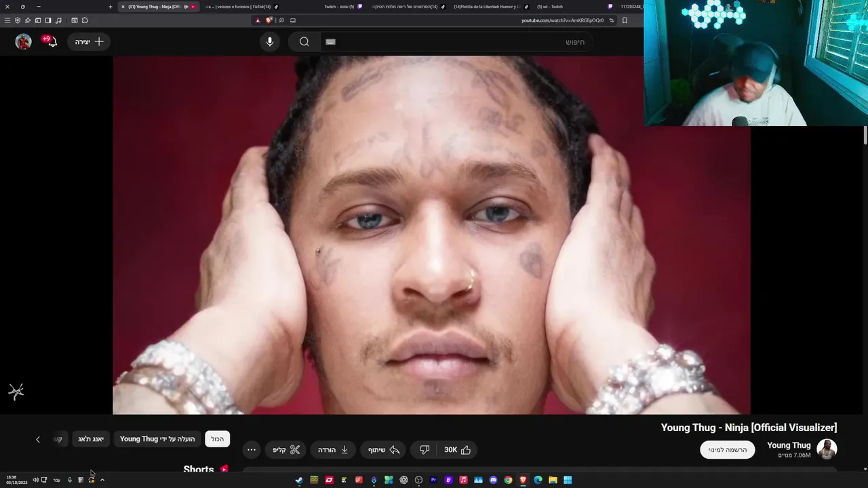
Task: Expand the hidden system tray icons chevron
Action: [102, 480]
